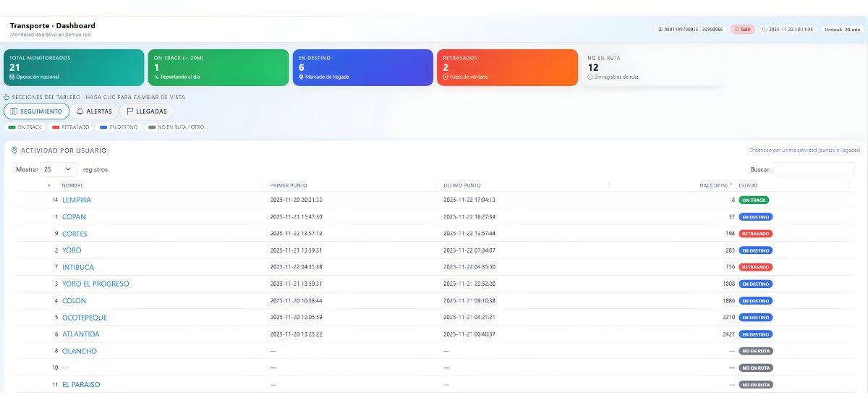868x411 pixels.
Task: Toggle the No en Ruta / Otro legend
Action: (176, 127)
